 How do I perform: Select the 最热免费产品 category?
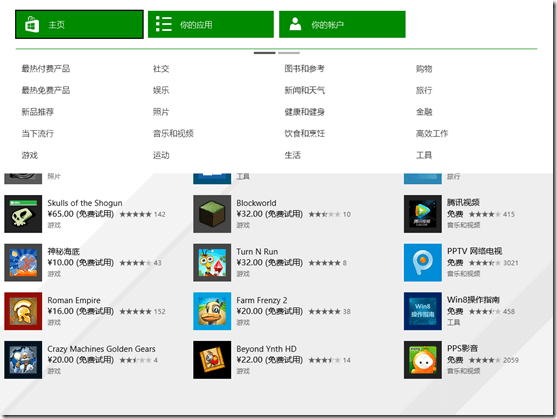(x=46, y=90)
